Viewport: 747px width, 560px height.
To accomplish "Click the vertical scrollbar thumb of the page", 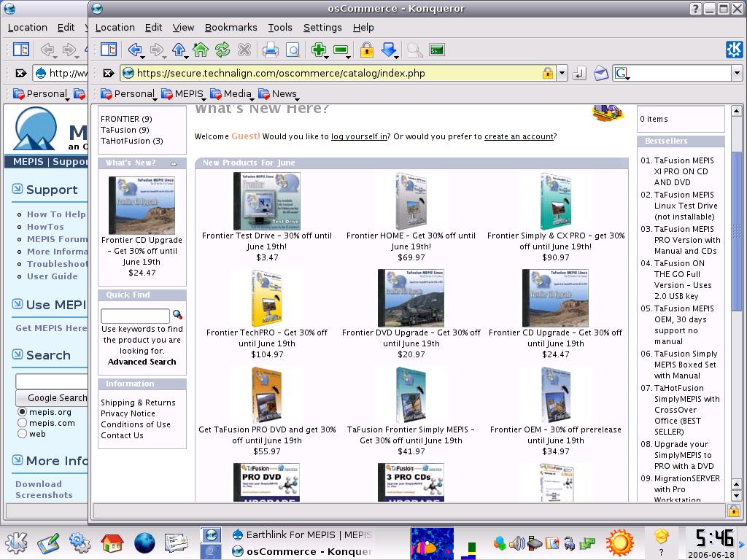I will click(x=736, y=231).
